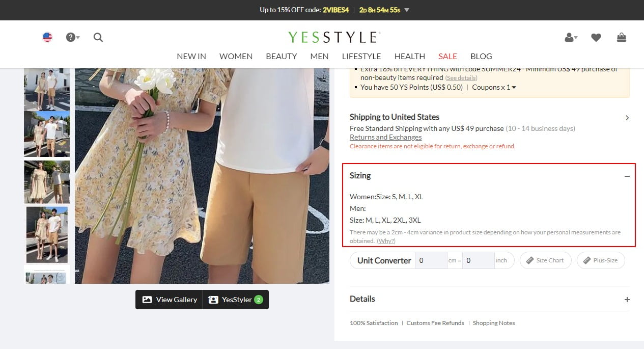Click the cm value input field

(431, 260)
